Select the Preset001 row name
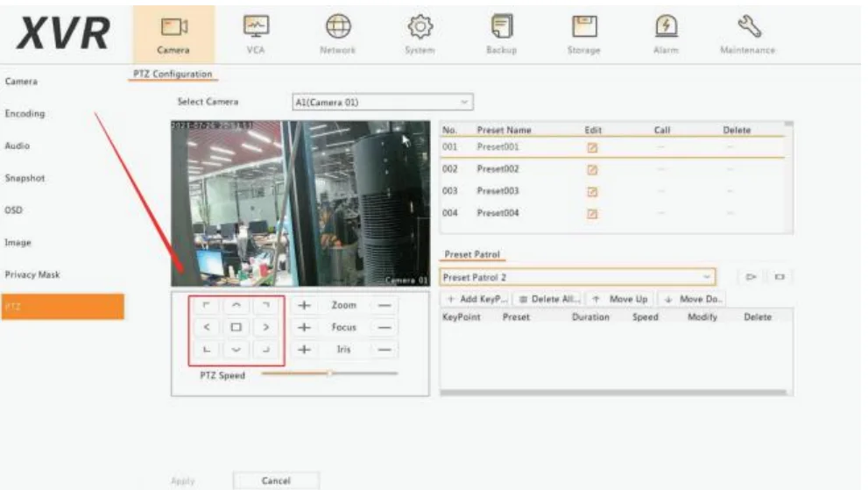The width and height of the screenshot is (868, 490). (498, 147)
